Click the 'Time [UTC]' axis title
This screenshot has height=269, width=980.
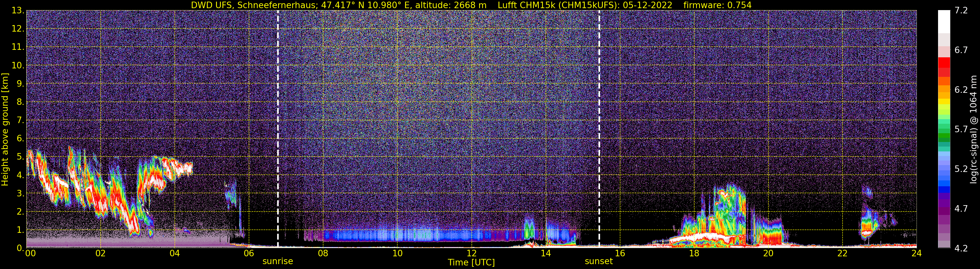tap(471, 262)
